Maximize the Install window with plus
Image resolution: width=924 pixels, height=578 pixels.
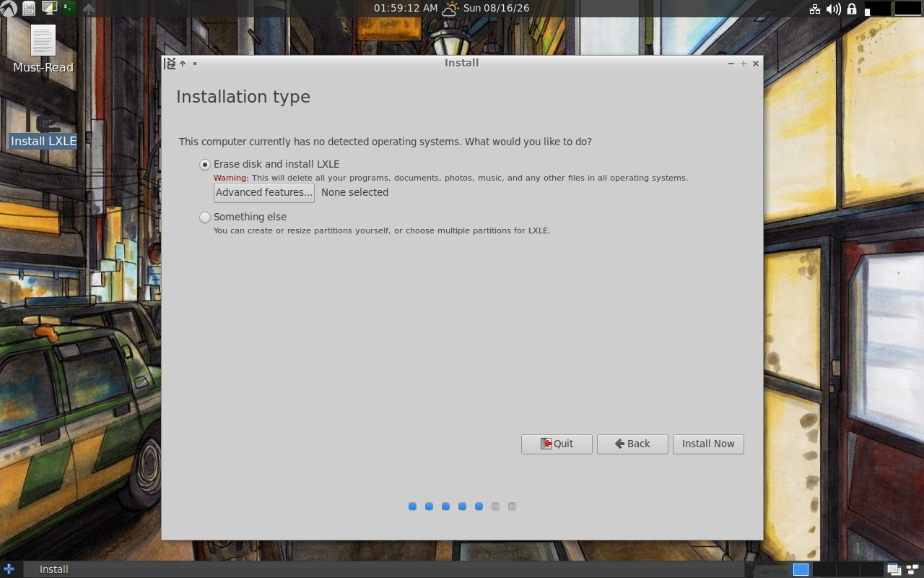point(744,64)
